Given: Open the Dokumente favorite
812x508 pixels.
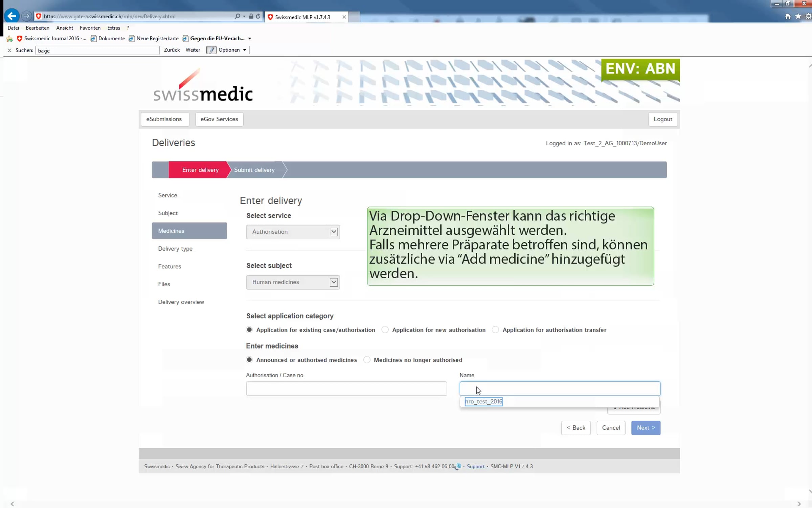Looking at the screenshot, I should [108, 39].
